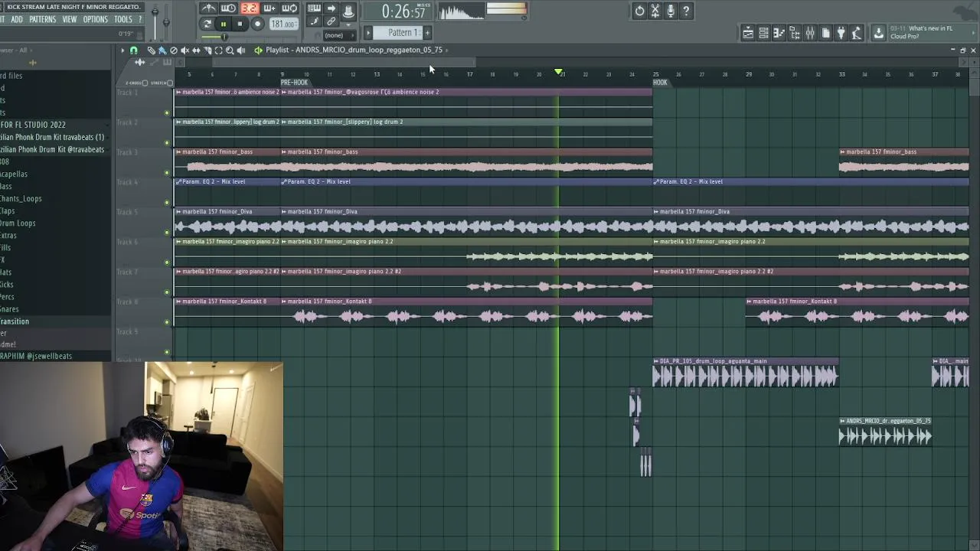Open the ? help menu
The width and height of the screenshot is (980, 551).
click(140, 19)
